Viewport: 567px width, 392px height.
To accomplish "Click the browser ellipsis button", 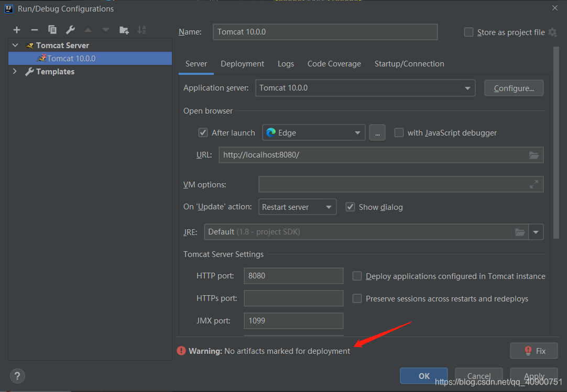I will click(377, 132).
